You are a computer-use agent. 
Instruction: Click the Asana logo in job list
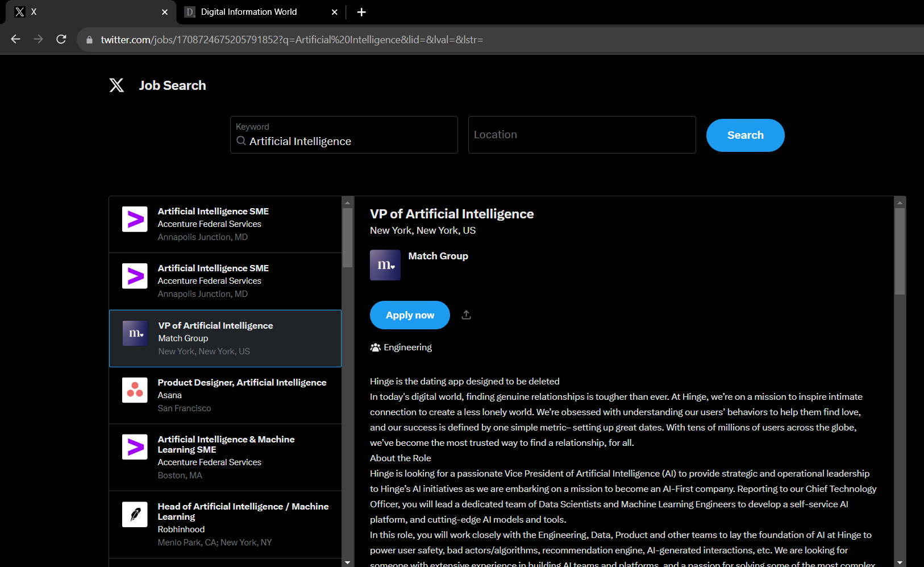pos(135,390)
